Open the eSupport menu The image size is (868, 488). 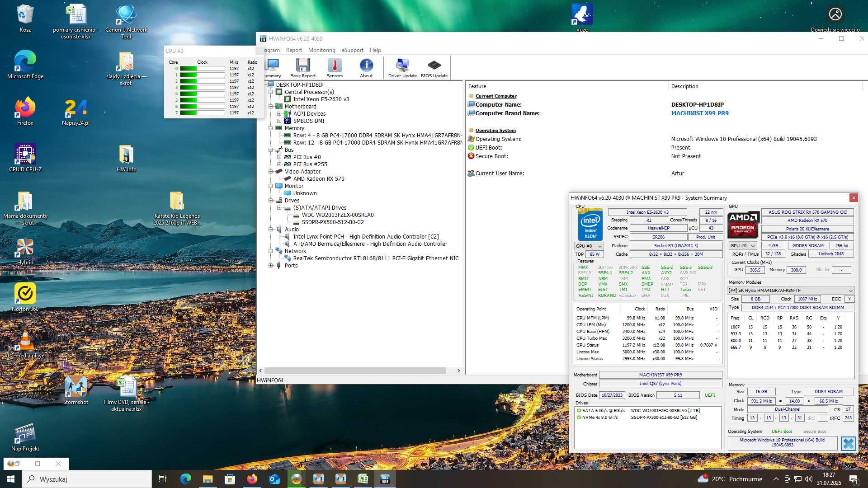(x=352, y=50)
